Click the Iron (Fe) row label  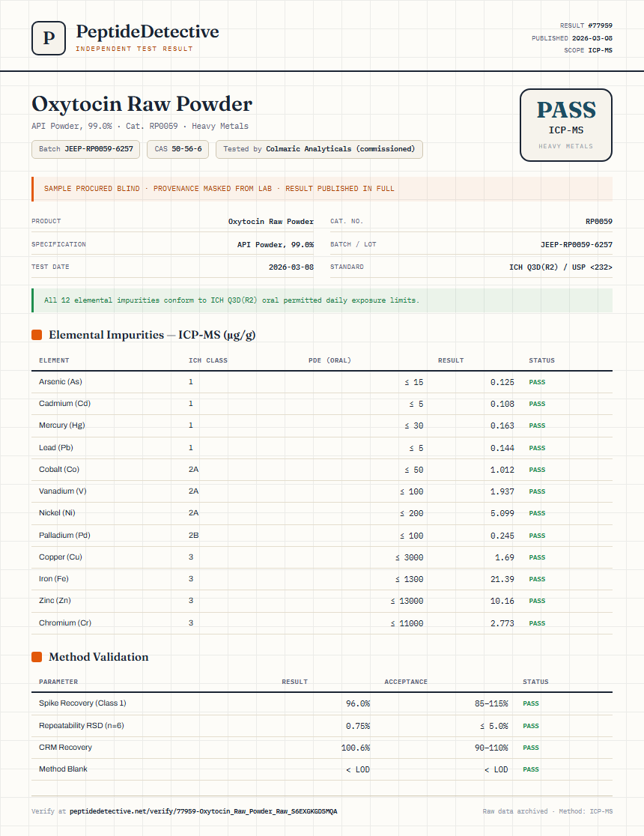pos(53,579)
